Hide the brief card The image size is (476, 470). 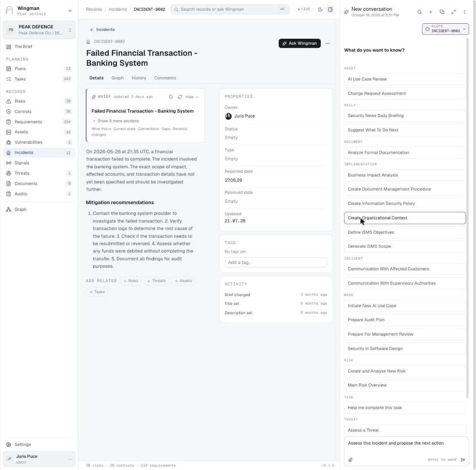click(192, 97)
